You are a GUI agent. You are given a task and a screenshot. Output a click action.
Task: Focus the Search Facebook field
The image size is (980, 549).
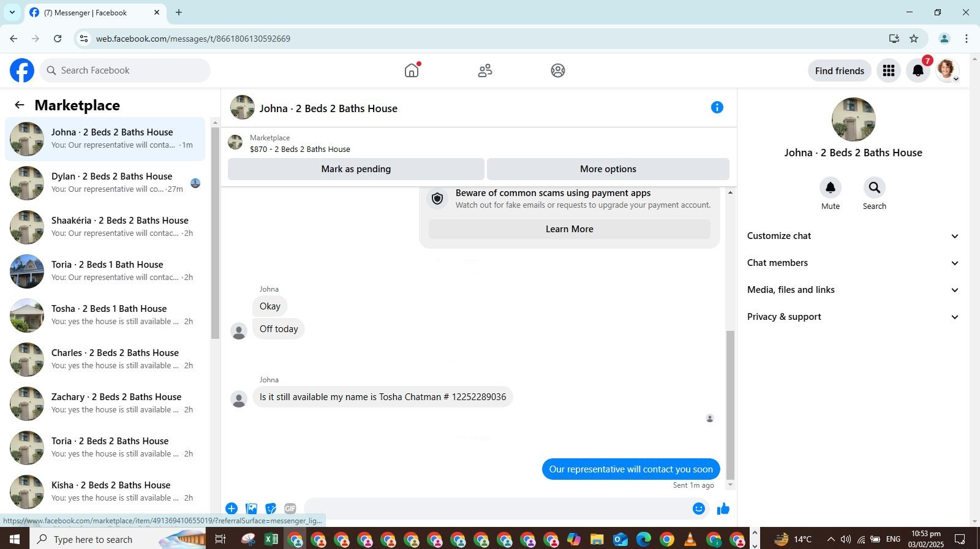point(126,70)
